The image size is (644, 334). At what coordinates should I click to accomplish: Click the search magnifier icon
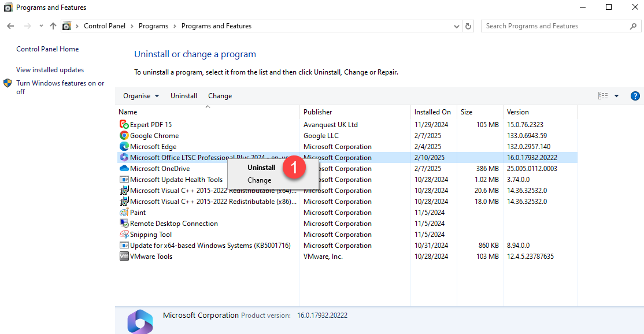point(634,26)
